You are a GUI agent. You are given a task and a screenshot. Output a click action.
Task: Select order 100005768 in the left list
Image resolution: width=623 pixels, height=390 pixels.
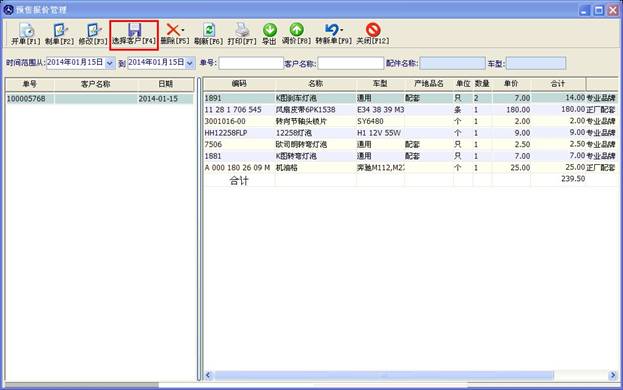point(99,99)
